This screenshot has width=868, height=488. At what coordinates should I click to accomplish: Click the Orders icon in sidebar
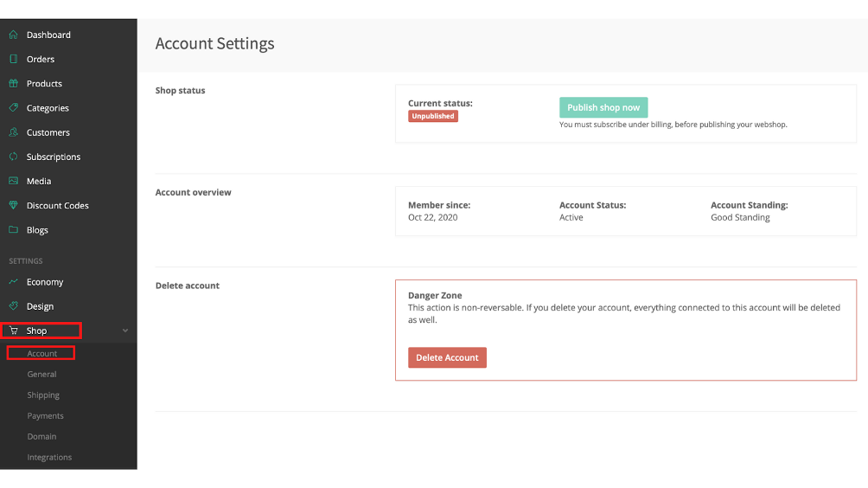[x=13, y=59]
